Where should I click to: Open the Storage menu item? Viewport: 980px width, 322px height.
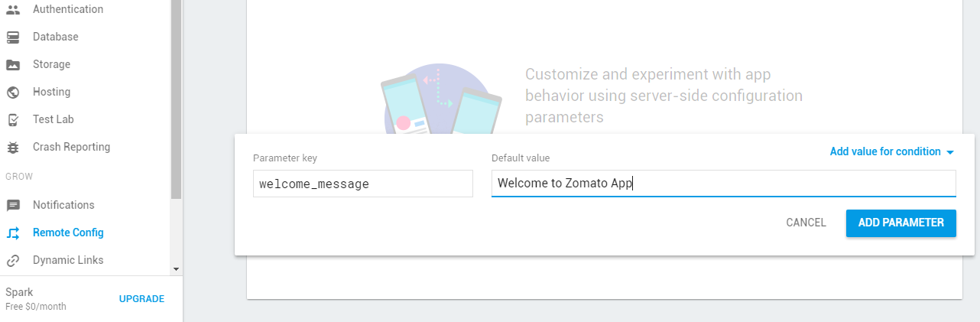point(51,64)
